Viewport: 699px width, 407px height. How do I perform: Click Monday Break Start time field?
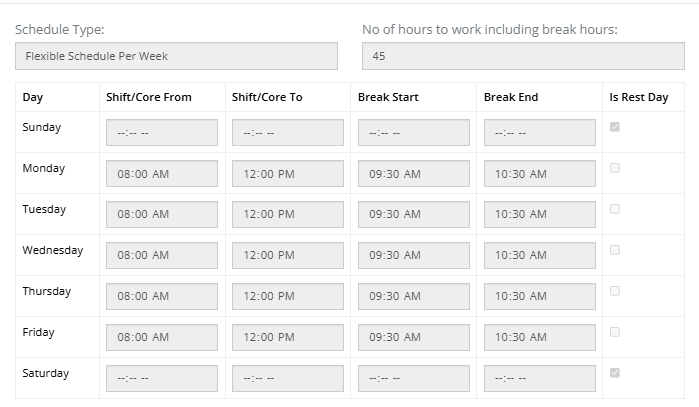click(x=413, y=174)
